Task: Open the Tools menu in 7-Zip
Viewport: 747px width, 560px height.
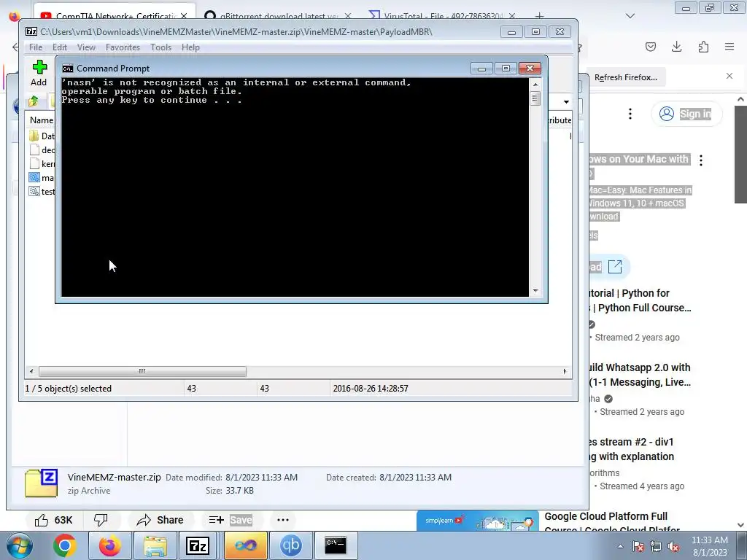Action: coord(160,47)
